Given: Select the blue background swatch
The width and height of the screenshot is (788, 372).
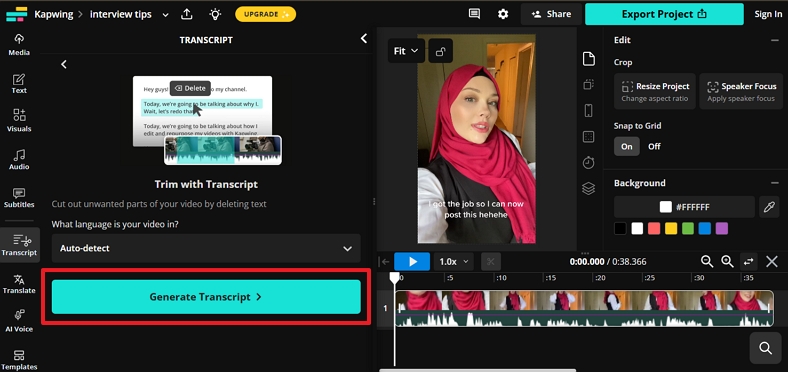Looking at the screenshot, I should coord(705,229).
